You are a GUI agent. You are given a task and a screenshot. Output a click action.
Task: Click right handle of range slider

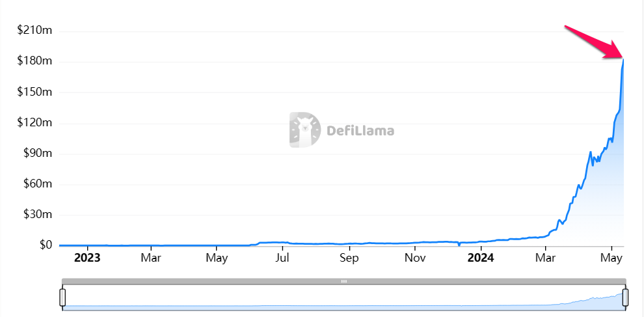(x=625, y=297)
